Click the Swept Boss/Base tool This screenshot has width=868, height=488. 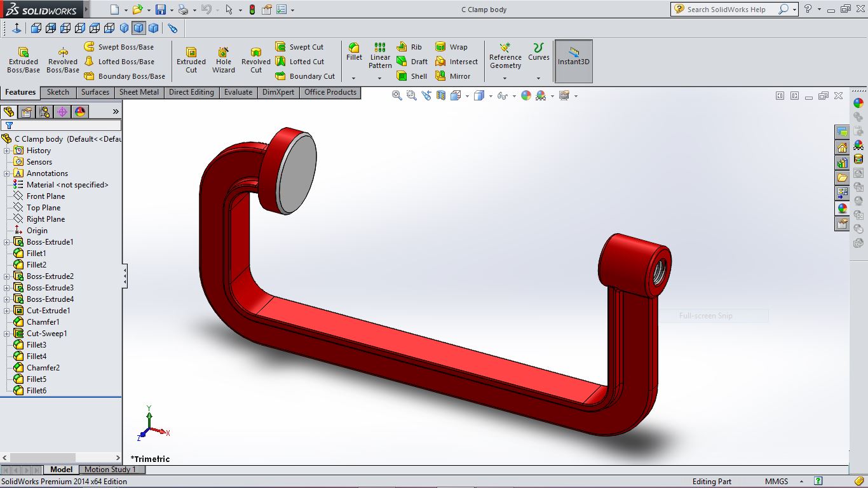pyautogui.click(x=119, y=47)
